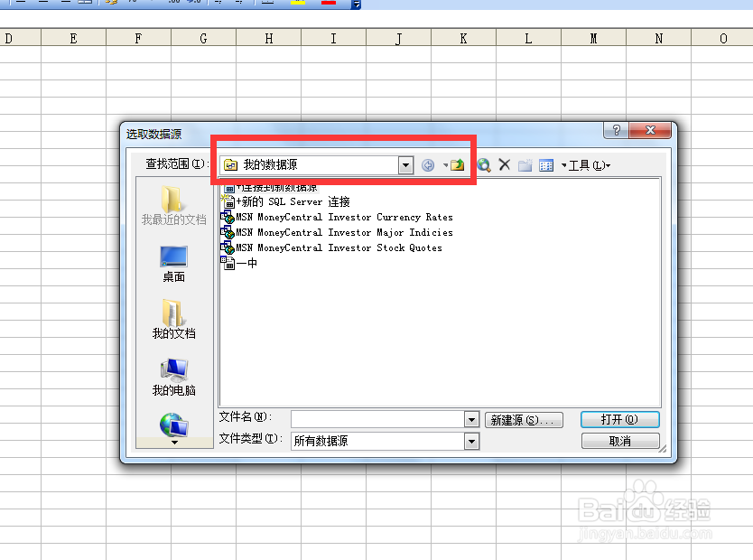Image resolution: width=753 pixels, height=560 pixels.
Task: Select column H header in spreadsheet
Action: point(269,38)
